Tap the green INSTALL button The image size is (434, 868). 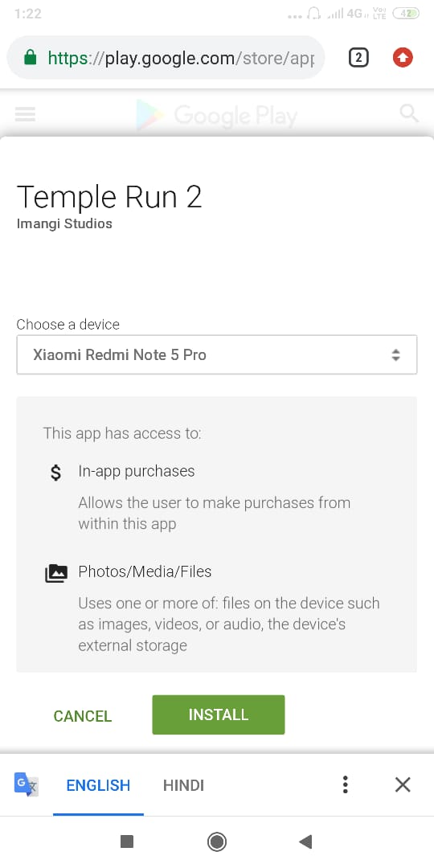pos(219,714)
